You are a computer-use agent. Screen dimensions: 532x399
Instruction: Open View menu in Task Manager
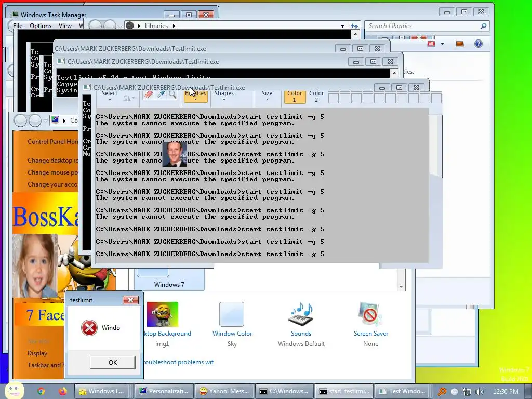(65, 26)
